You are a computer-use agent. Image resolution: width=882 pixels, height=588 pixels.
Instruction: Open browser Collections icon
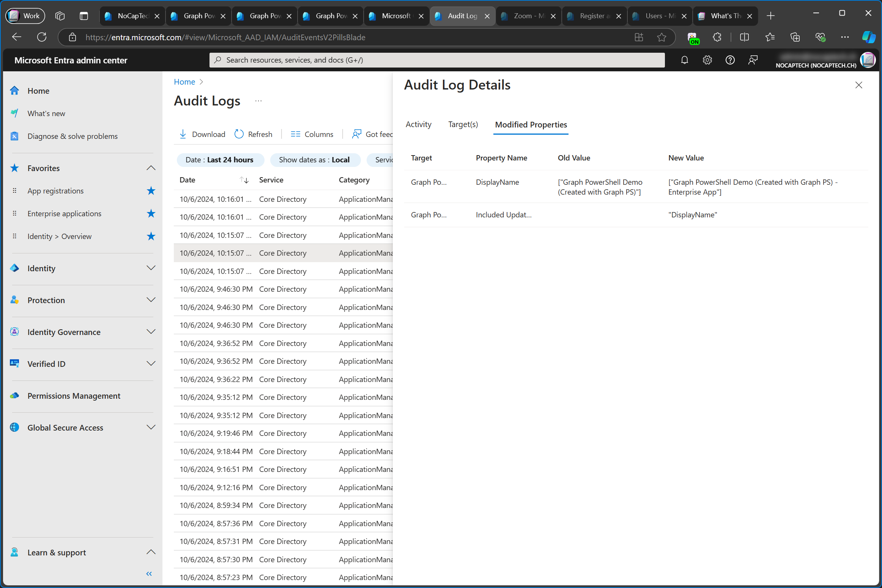(795, 37)
